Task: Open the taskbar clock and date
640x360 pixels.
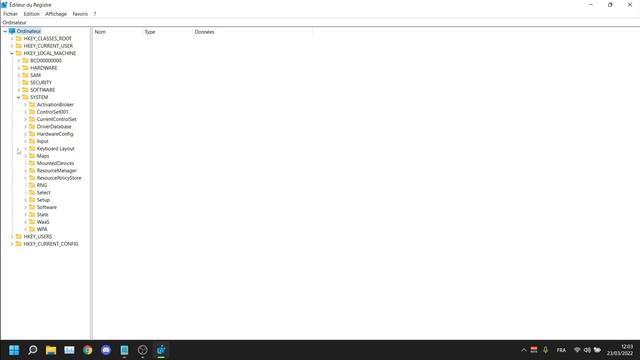Action: click(x=620, y=350)
